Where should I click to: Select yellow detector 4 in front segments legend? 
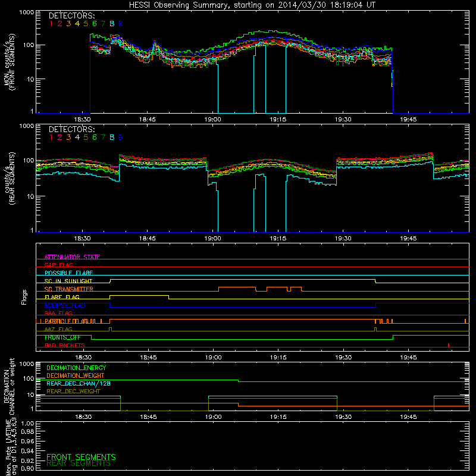pos(77,23)
